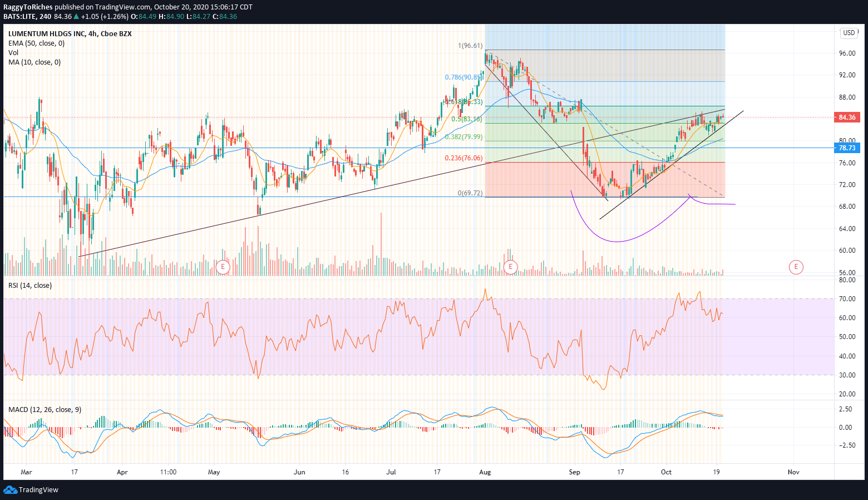The image size is (868, 500).
Task: Click the RaggyToRiches author name
Action: click(28, 7)
